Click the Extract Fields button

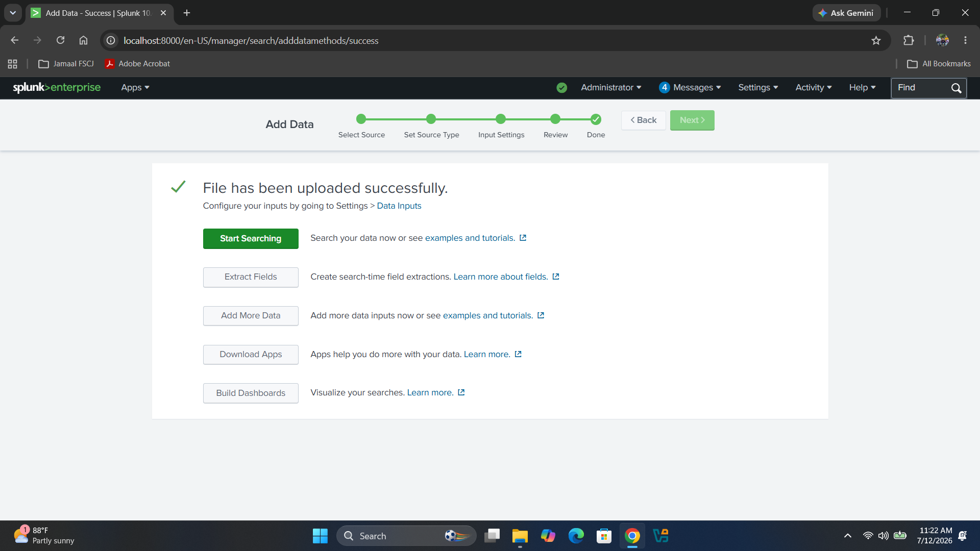tap(251, 277)
